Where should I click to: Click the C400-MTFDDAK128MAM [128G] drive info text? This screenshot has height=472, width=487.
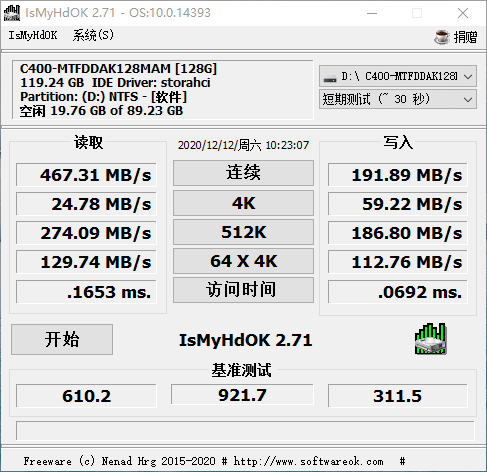click(x=118, y=69)
